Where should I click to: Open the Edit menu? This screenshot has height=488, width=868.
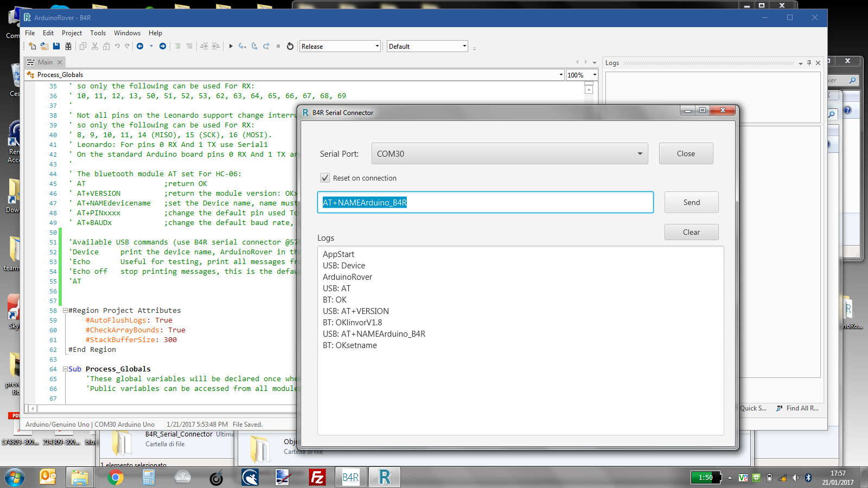point(48,33)
